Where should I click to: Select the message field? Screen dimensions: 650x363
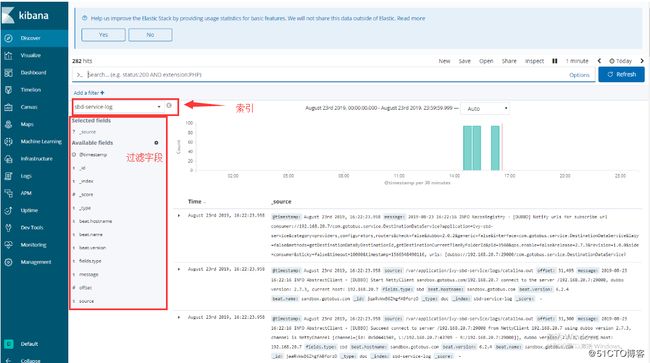tap(89, 274)
